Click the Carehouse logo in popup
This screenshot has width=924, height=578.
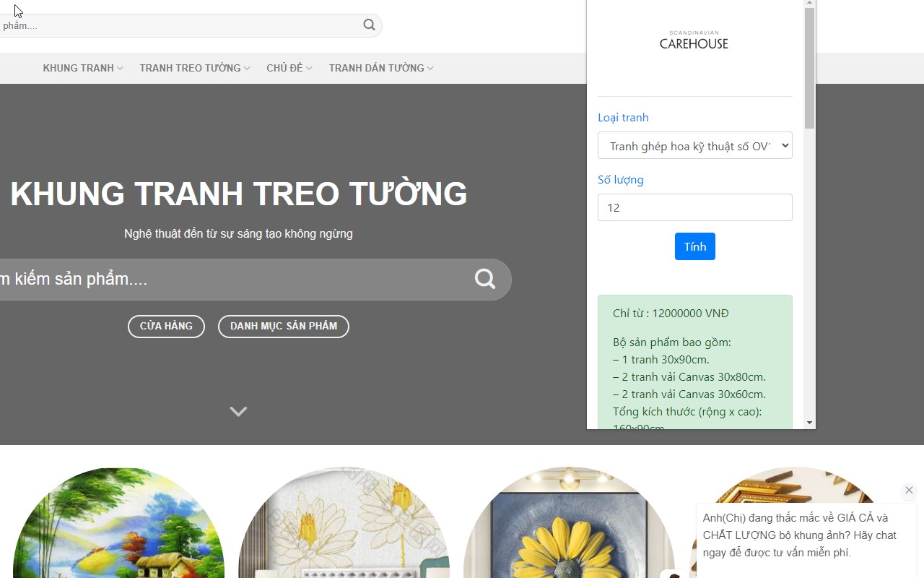(x=694, y=40)
